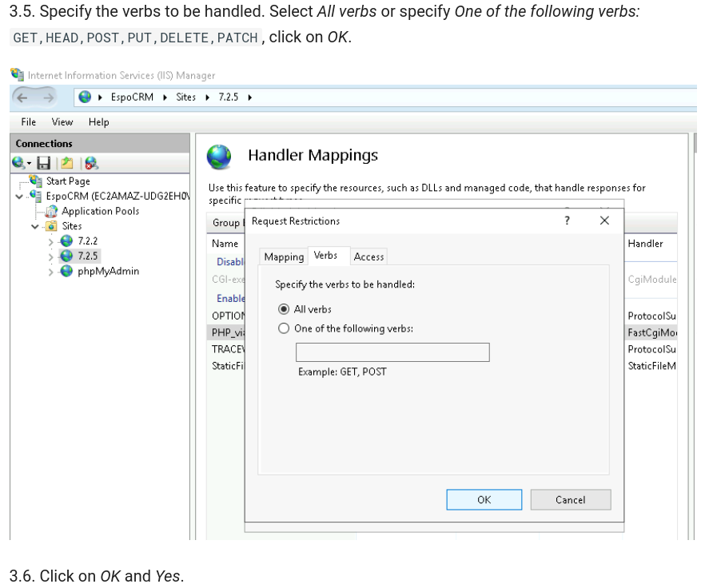Click the Group by label
This screenshot has height=588, width=705.
228,223
